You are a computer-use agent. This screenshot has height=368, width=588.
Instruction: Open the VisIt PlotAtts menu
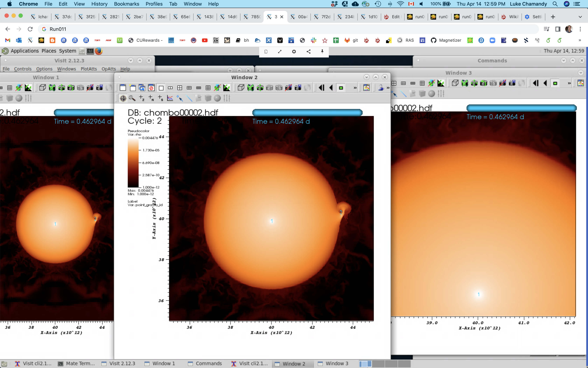click(89, 69)
